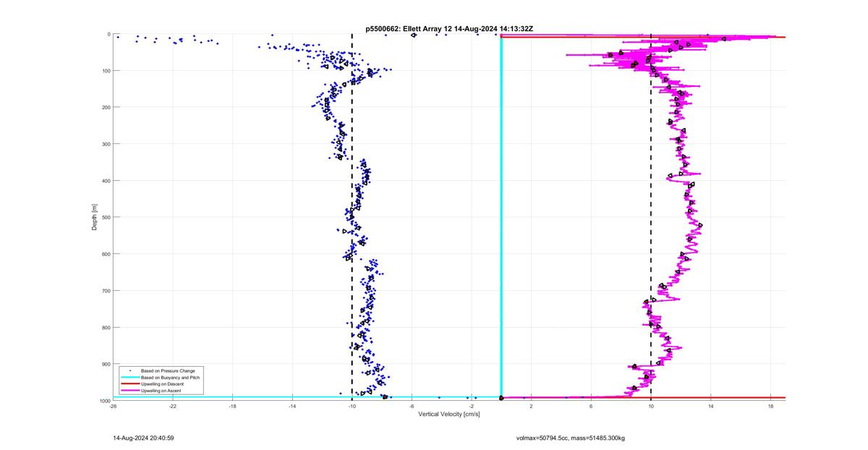868x450 pixels.
Task: Click y-axis tick label '900'
Action: 105,364
